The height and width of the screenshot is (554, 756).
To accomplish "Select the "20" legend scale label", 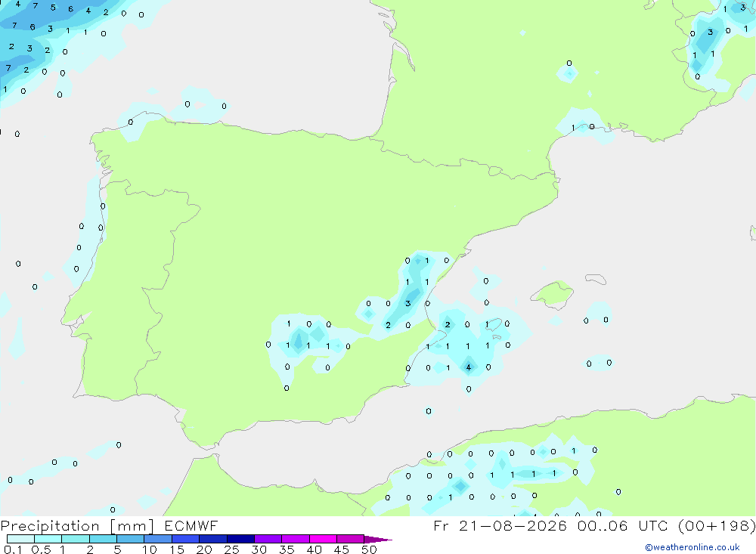I will [x=204, y=549].
